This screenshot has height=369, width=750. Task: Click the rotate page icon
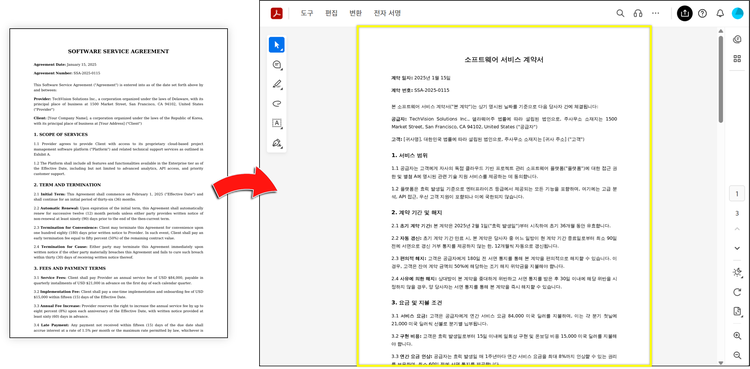click(x=737, y=292)
